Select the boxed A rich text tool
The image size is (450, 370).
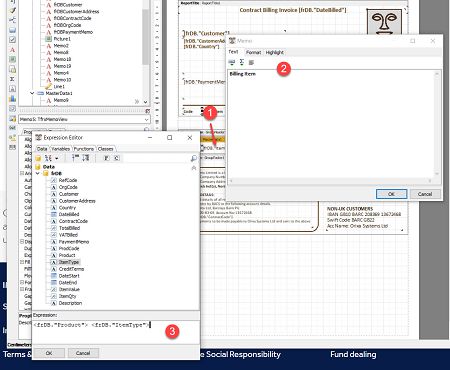point(12,89)
